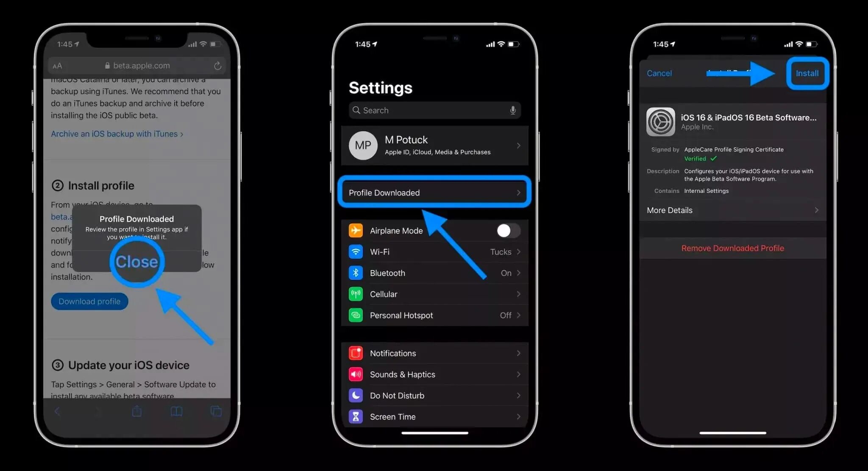The width and height of the screenshot is (868, 471).
Task: Toggle Do Not Disturb setting
Action: [x=435, y=396]
